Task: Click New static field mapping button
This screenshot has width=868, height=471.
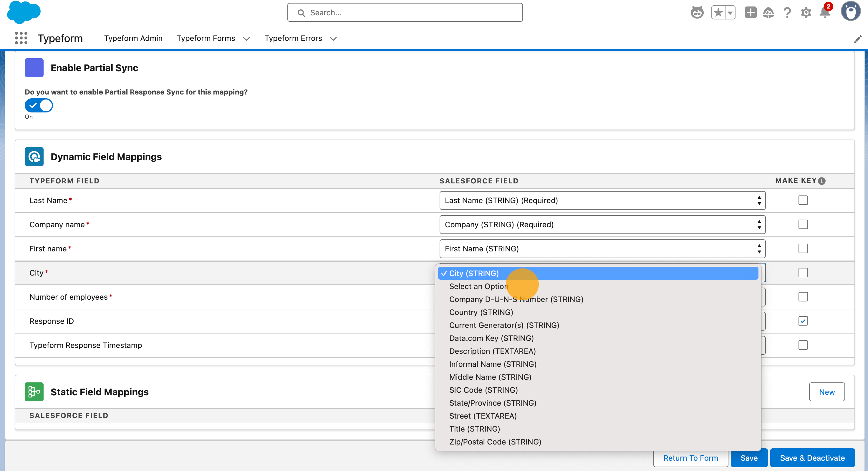Action: [x=826, y=392]
